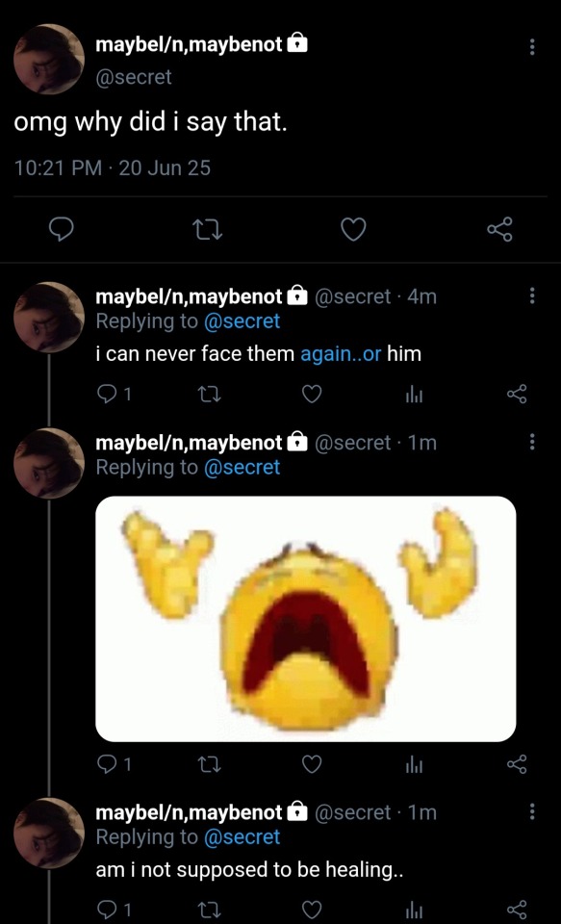Screen dimensions: 561x924
Task: Like the main tweet with the heart icon
Action: pyautogui.click(x=354, y=229)
